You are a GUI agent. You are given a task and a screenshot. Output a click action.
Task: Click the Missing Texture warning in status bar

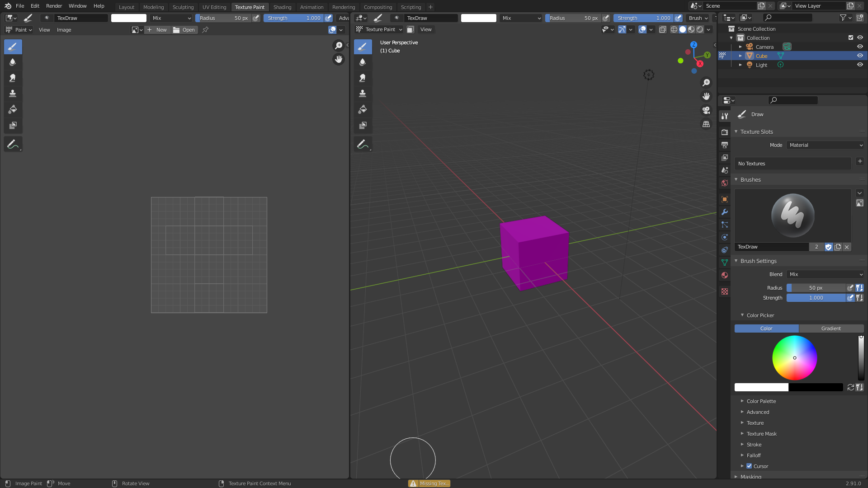pyautogui.click(x=429, y=483)
